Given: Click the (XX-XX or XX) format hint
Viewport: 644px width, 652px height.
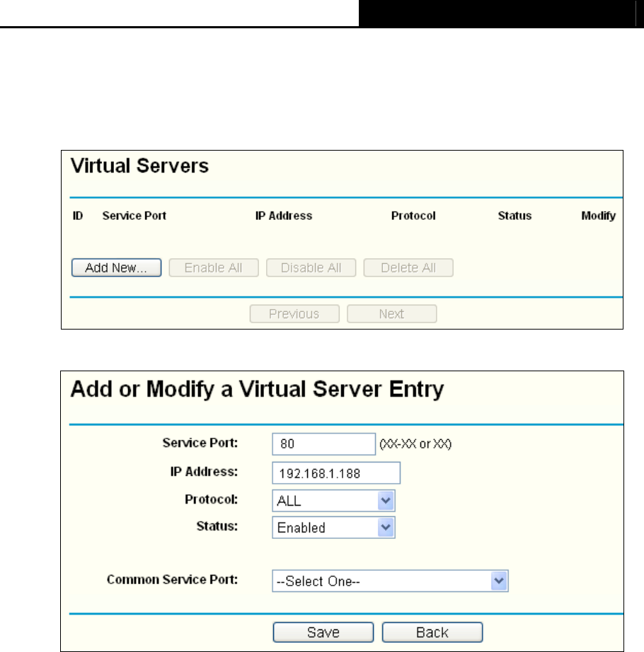Looking at the screenshot, I should [415, 444].
